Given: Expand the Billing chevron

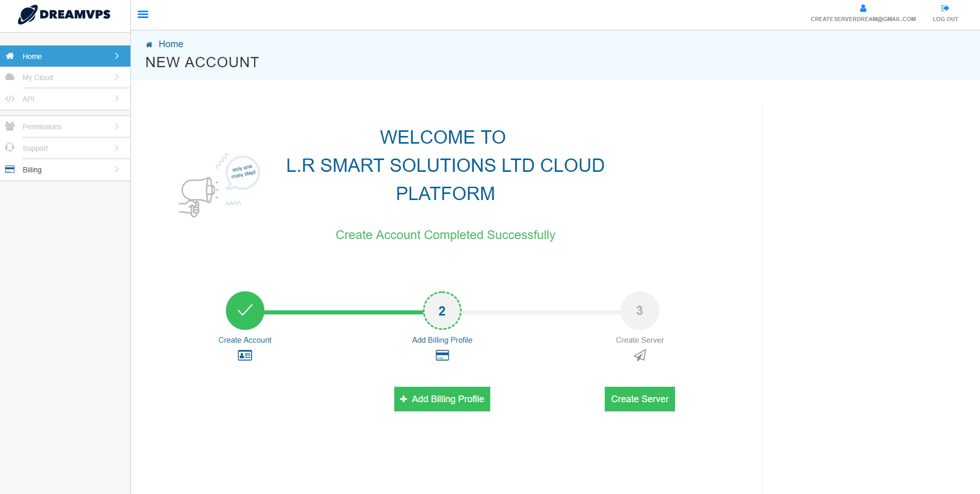Looking at the screenshot, I should (117, 169).
